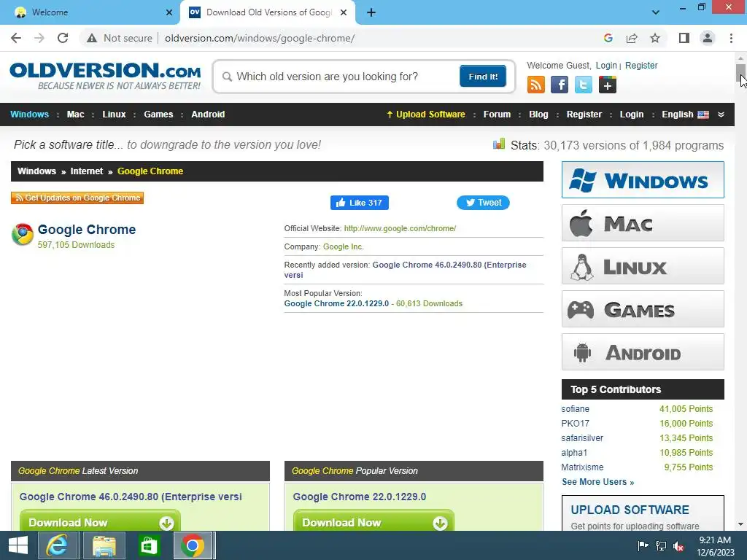Click the Find It! button
The image size is (747, 560).
(483, 76)
